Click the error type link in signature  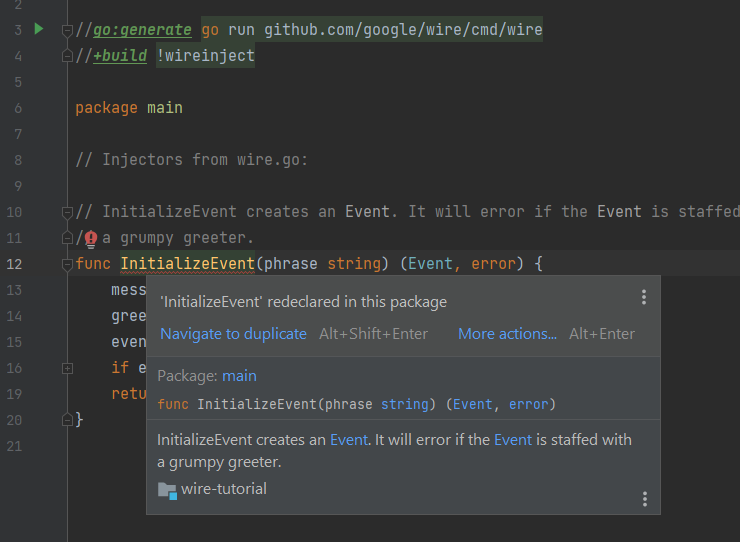[x=529, y=405]
